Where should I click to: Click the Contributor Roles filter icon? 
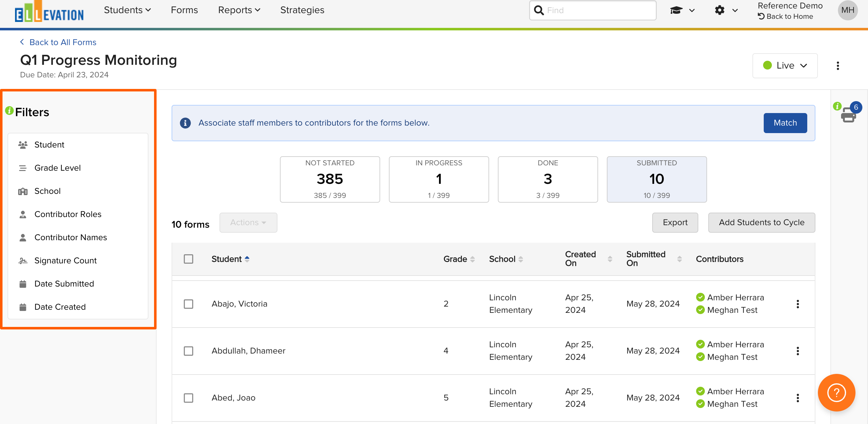[23, 215]
